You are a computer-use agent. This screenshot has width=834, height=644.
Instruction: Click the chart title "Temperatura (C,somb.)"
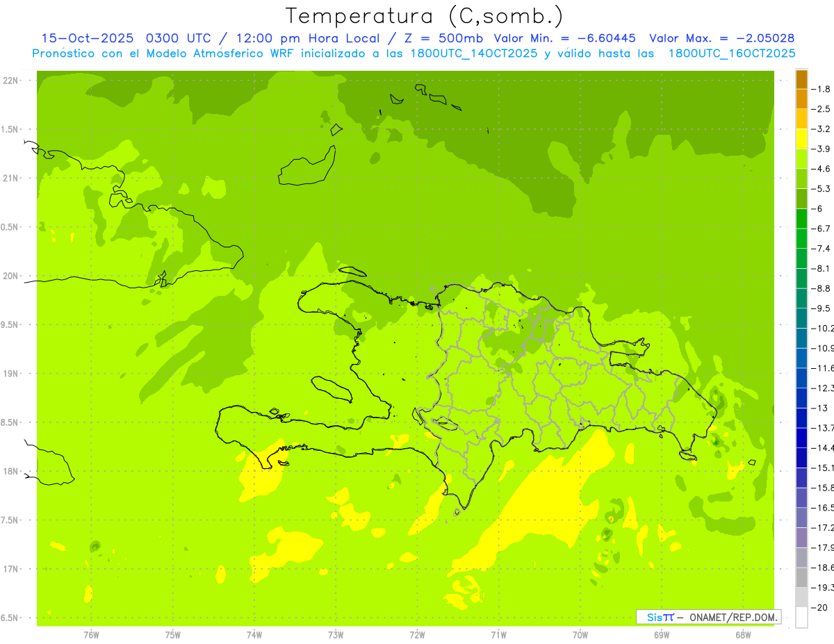pos(425,16)
